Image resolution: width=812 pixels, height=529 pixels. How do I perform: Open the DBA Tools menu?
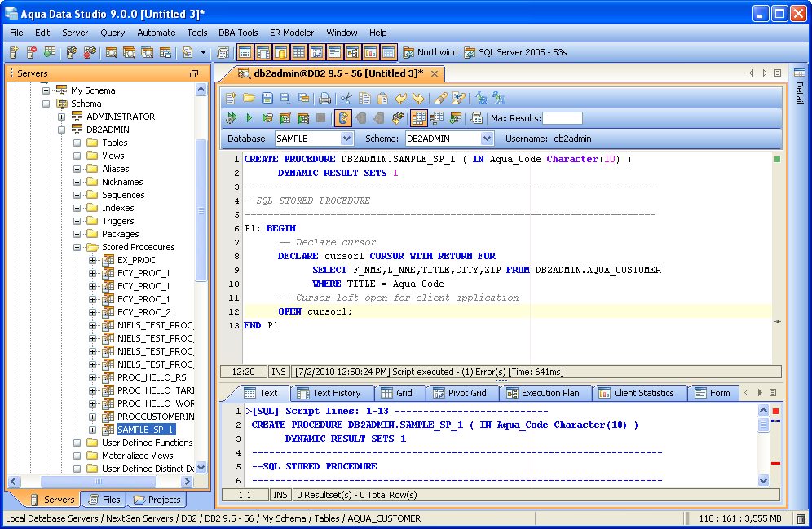pos(238,33)
